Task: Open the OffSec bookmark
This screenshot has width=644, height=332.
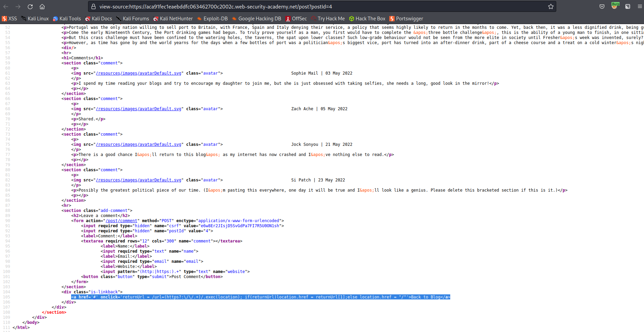Action: click(296, 19)
